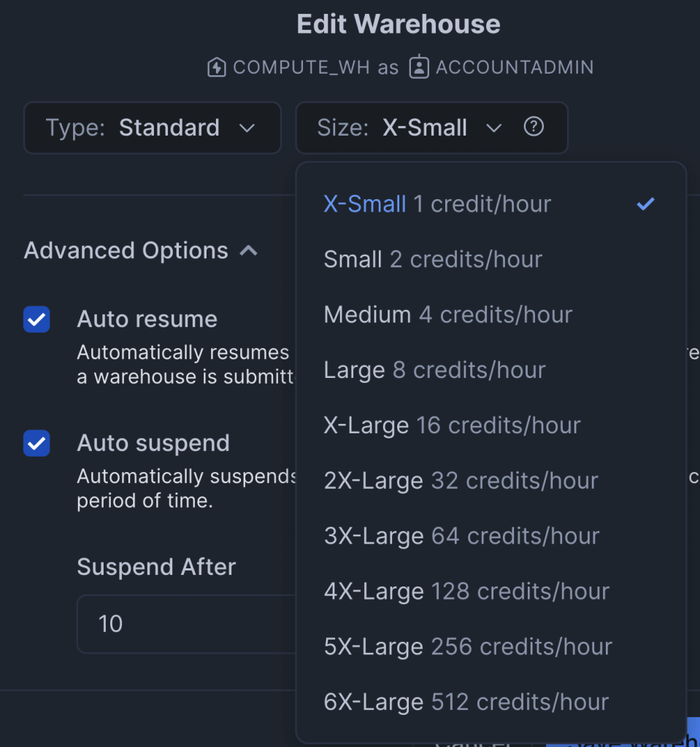Select 6X-Large 512 credits/hour
The width and height of the screenshot is (700, 747).
click(x=466, y=703)
